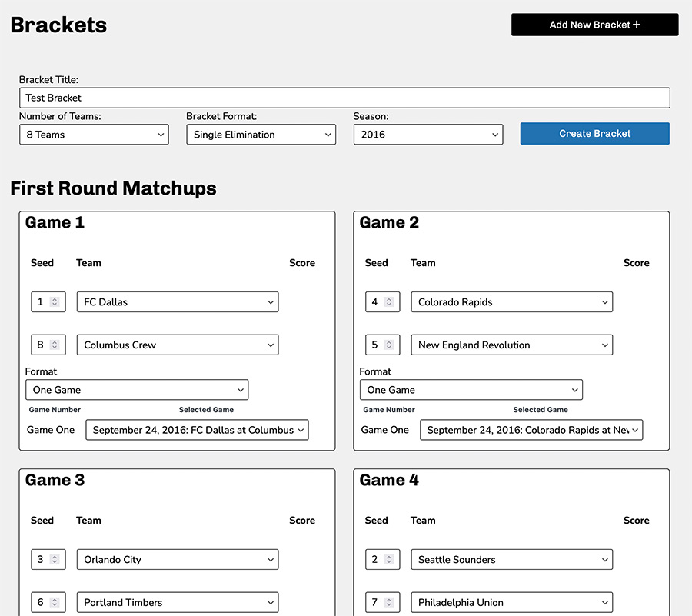Click the seed 4 stepper for Colorado Rapids
The width and height of the screenshot is (692, 616).
pos(389,301)
